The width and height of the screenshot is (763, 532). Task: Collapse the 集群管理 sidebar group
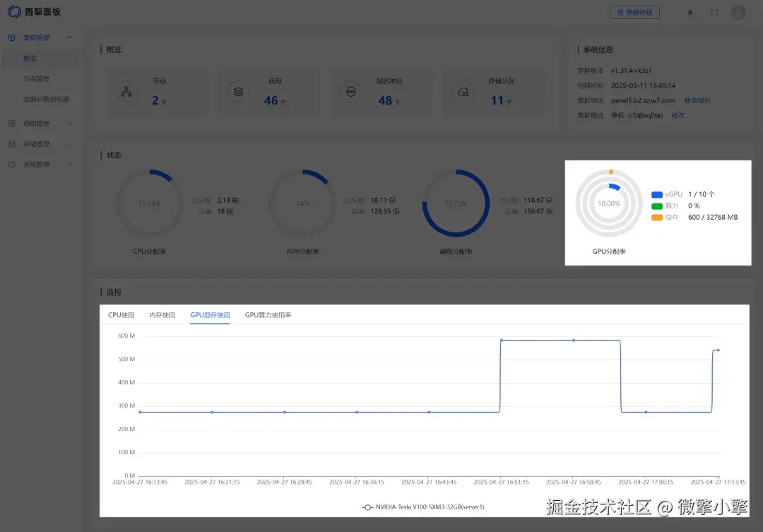tap(69, 37)
